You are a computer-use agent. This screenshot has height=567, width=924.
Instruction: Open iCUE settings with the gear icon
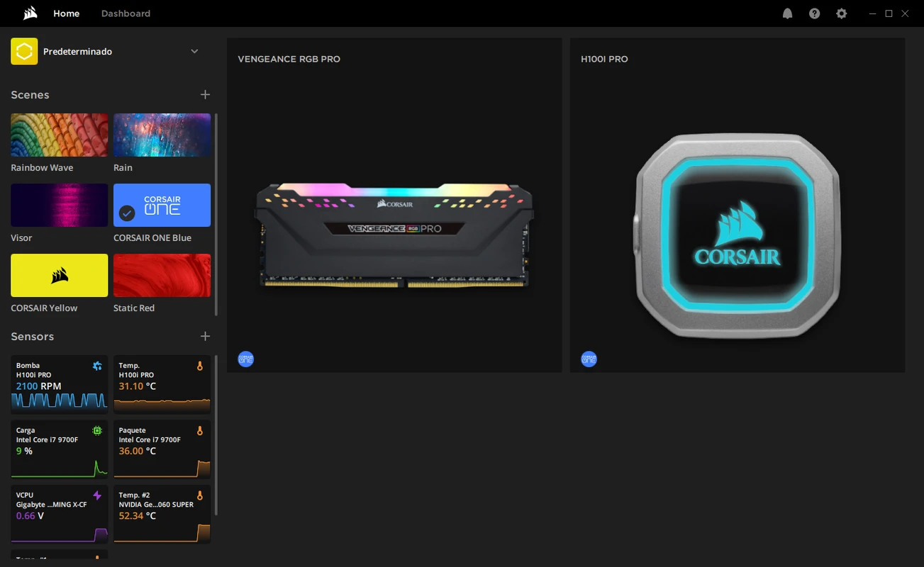(841, 13)
